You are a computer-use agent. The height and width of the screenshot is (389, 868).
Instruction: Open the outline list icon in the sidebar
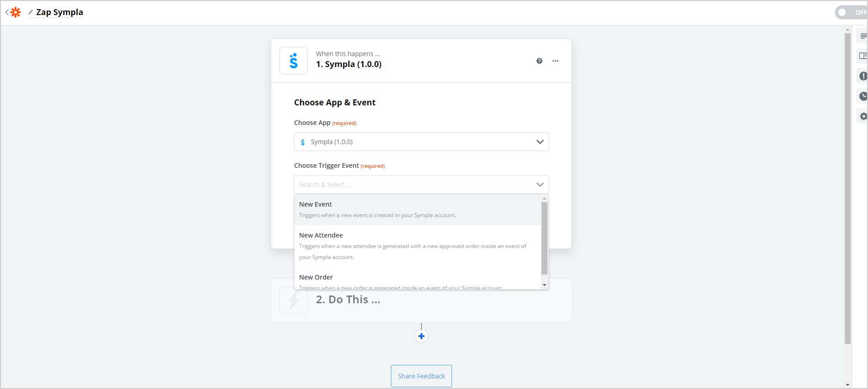[863, 36]
